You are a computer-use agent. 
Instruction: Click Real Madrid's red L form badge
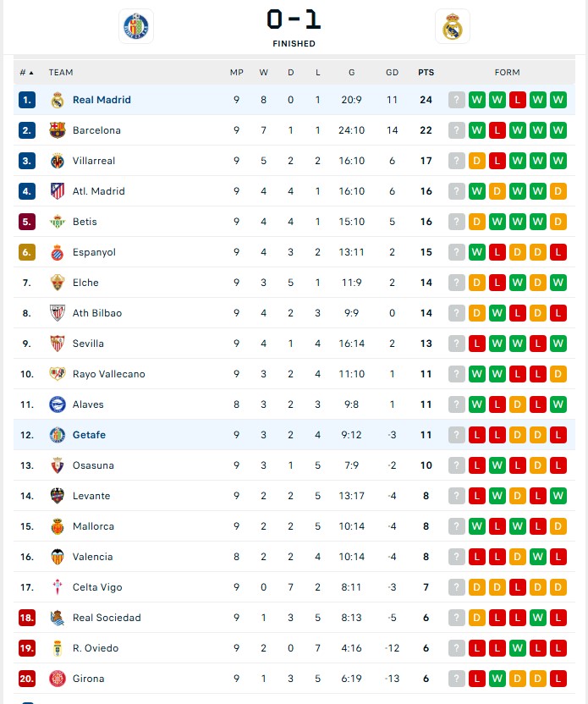pyautogui.click(x=518, y=100)
